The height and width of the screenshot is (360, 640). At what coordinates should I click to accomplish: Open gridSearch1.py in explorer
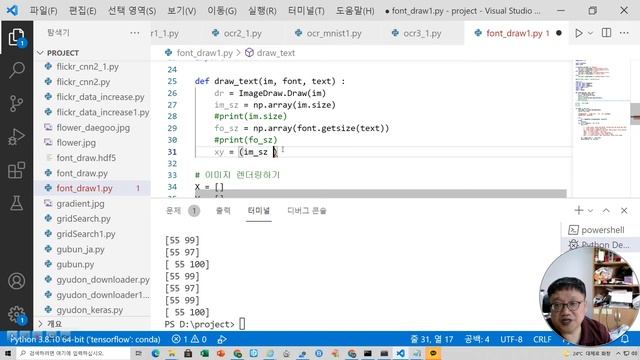86,234
